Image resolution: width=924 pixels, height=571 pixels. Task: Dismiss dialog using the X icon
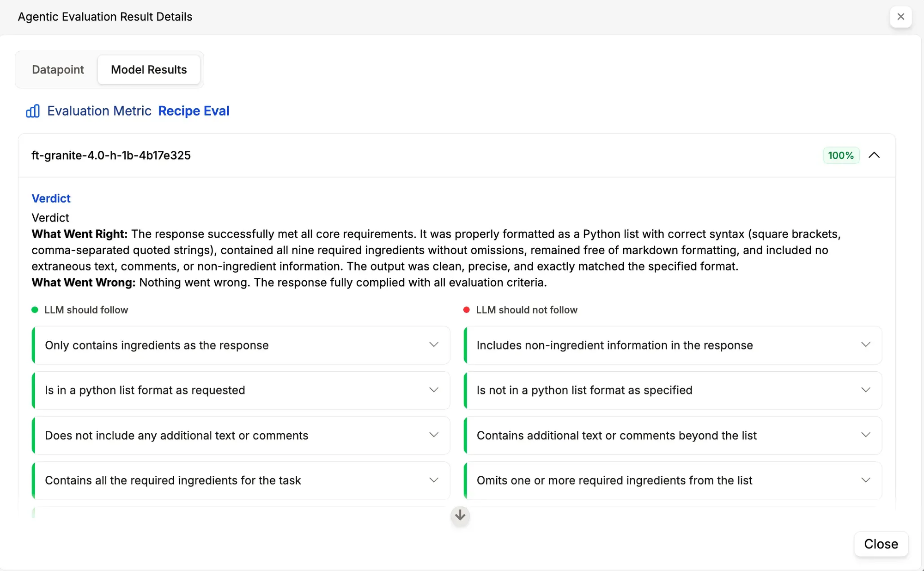pyautogui.click(x=901, y=17)
